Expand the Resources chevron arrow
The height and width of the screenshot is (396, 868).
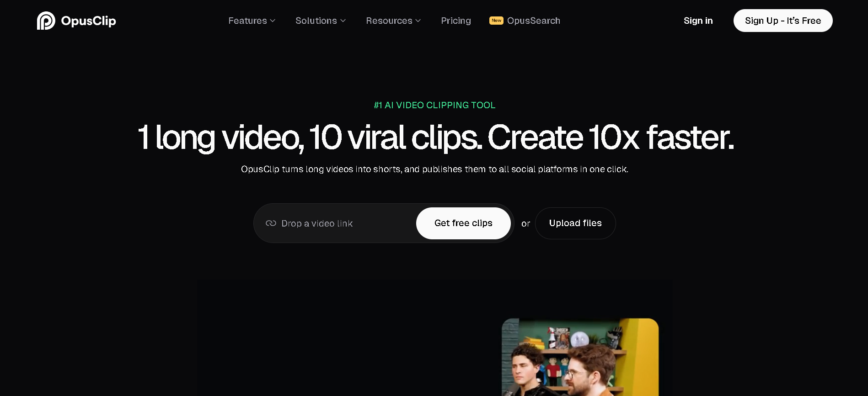418,21
